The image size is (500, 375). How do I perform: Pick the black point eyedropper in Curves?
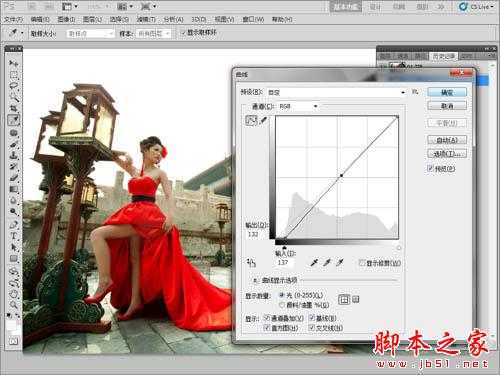click(314, 263)
